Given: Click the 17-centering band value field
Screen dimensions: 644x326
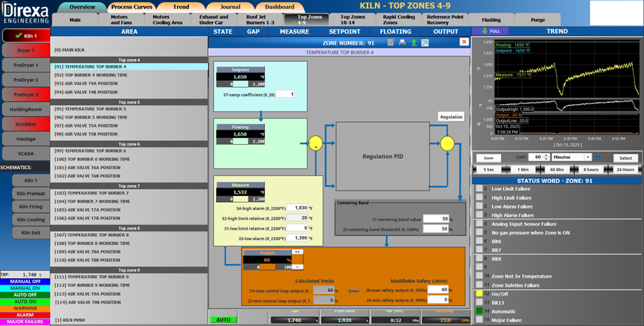Looking at the screenshot, I should 436,219.
